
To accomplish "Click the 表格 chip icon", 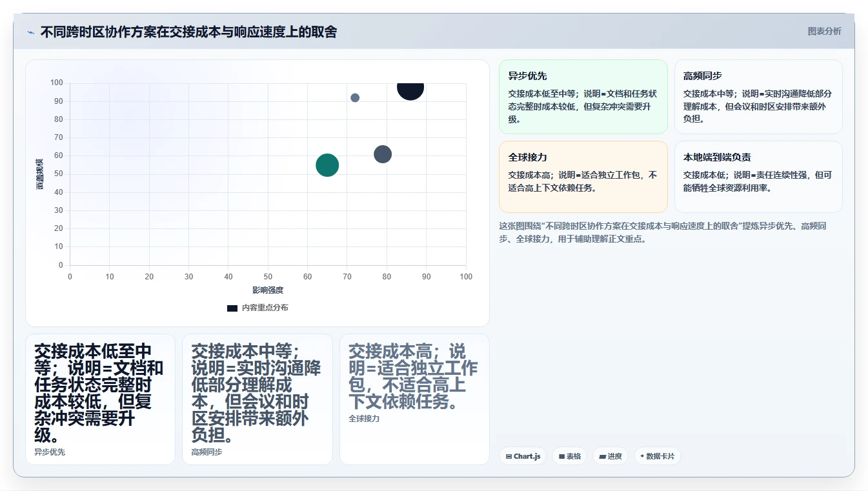I will (561, 456).
